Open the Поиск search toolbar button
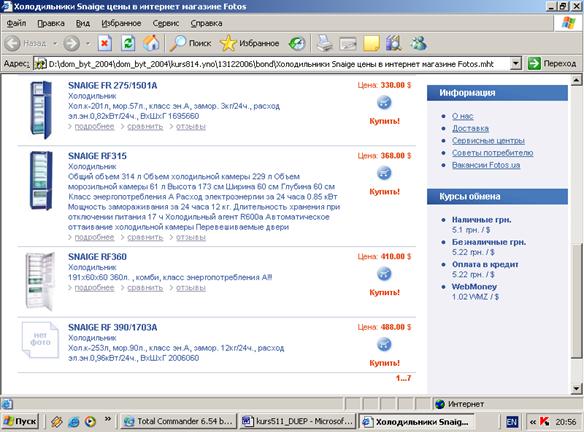 pyautogui.click(x=190, y=44)
